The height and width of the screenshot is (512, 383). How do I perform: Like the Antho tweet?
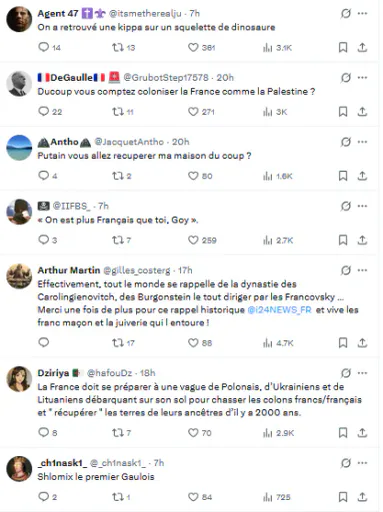point(193,176)
